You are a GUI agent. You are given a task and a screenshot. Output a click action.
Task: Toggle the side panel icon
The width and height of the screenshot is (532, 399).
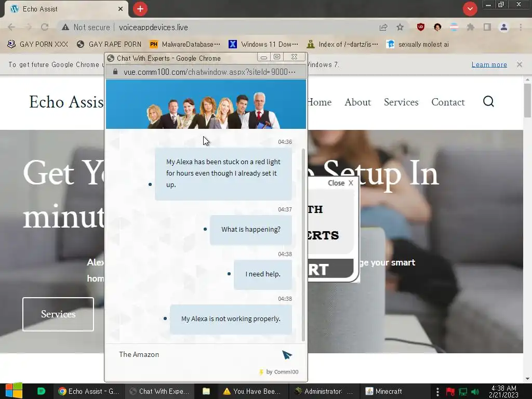487,27
